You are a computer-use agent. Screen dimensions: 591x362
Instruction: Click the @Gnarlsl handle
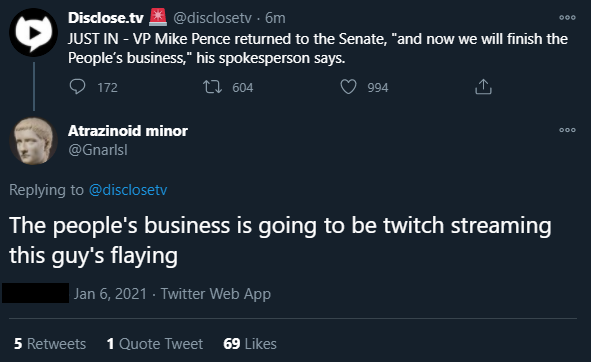tap(98, 150)
